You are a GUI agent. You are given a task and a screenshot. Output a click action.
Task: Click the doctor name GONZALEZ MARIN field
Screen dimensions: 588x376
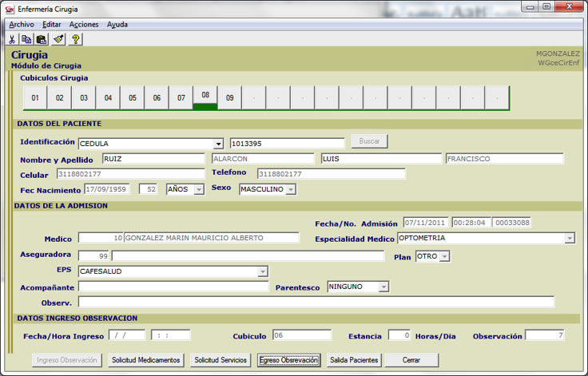212,238
